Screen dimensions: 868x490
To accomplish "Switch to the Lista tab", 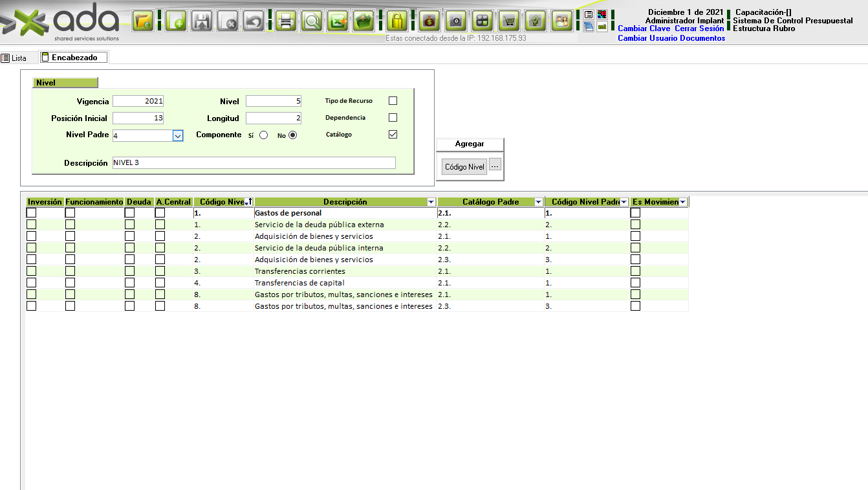I will tap(14, 58).
